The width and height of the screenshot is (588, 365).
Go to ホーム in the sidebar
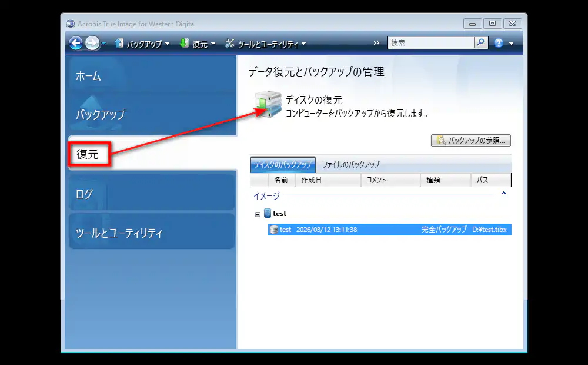pyautogui.click(x=88, y=76)
